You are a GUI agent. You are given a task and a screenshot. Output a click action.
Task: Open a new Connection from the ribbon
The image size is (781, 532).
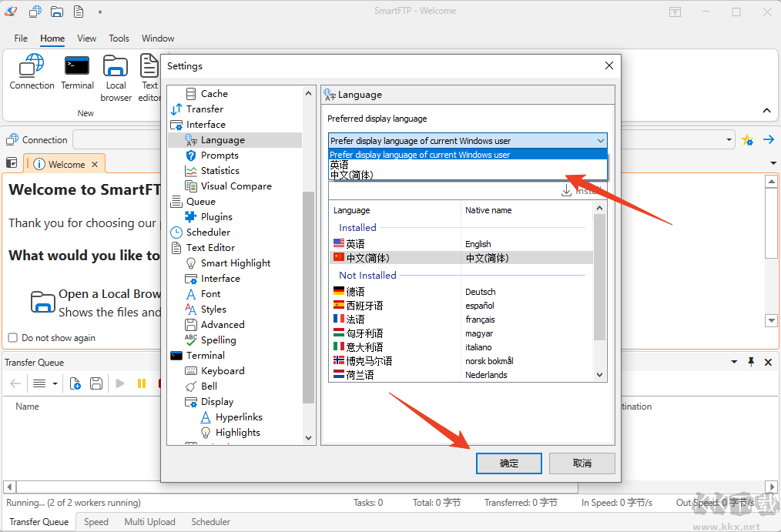pyautogui.click(x=32, y=72)
